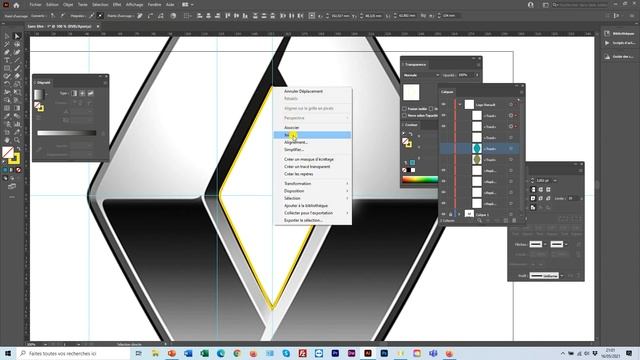Go to the Home screen icon

[x=16, y=5]
